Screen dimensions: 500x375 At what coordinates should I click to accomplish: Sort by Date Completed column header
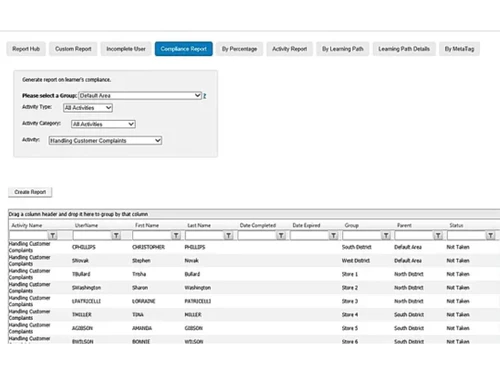[258, 225]
